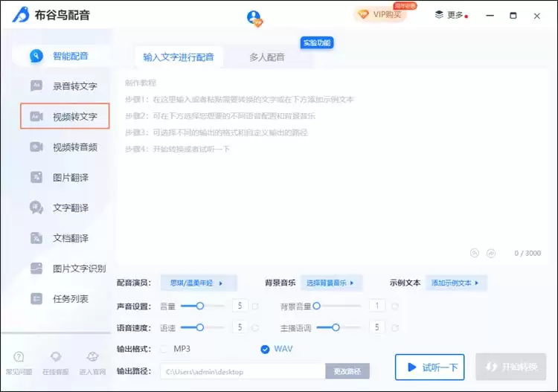Open the 更多 menu

[x=452, y=15]
